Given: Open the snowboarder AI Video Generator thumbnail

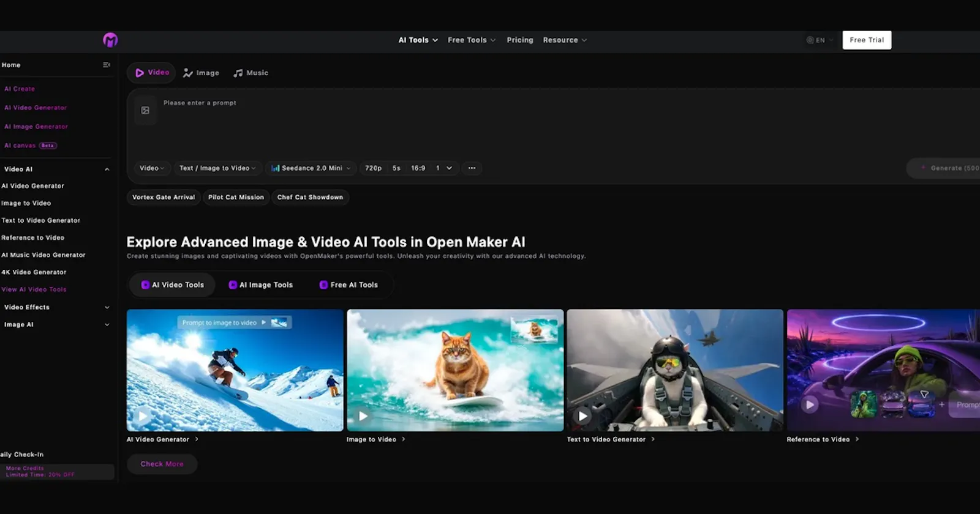Looking at the screenshot, I should point(235,370).
